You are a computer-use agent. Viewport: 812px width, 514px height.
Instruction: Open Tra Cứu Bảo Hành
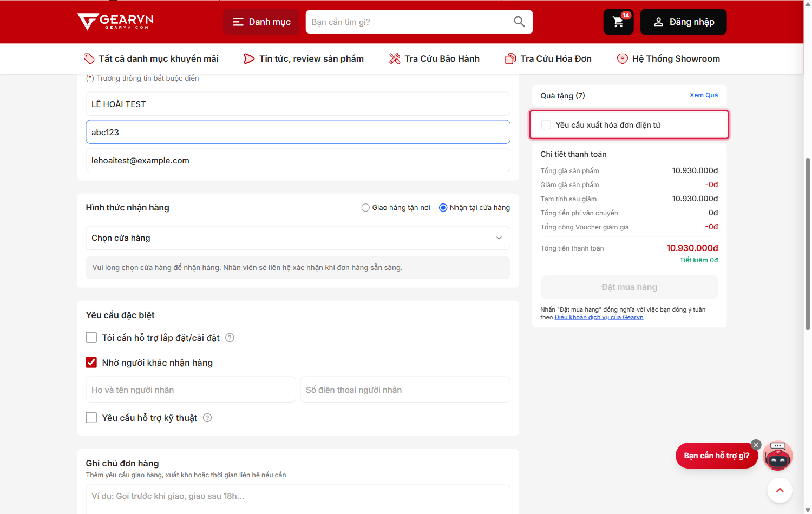tap(442, 58)
